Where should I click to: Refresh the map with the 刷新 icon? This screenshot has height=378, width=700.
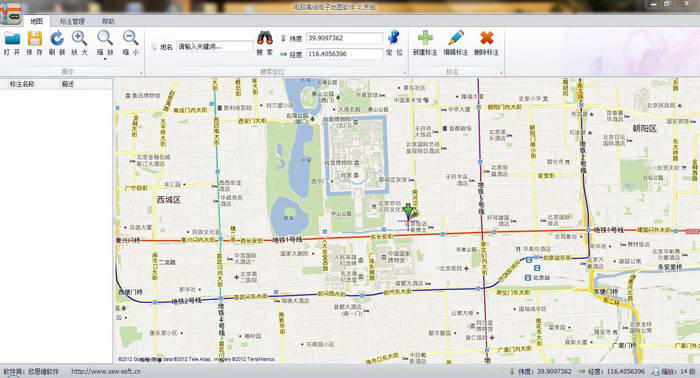[x=57, y=39]
